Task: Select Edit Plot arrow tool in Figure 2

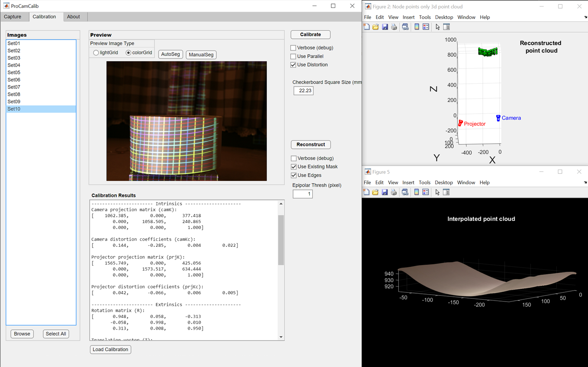Action: (437, 27)
